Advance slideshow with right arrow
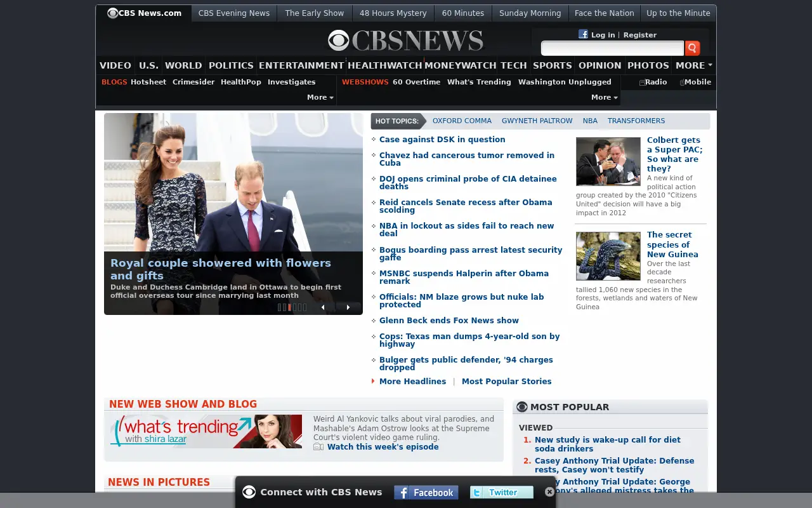This screenshot has height=508, width=812. 348,307
